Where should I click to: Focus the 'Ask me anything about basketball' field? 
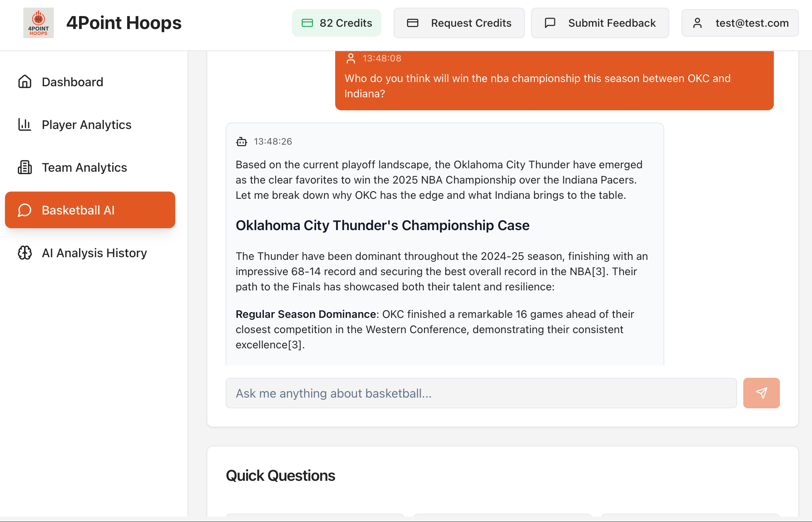click(481, 393)
